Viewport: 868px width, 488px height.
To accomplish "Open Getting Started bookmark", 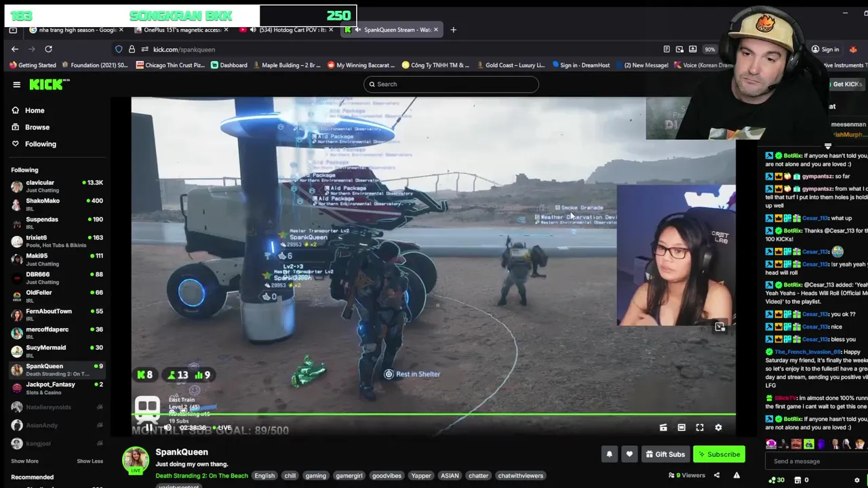I will 33,65.
